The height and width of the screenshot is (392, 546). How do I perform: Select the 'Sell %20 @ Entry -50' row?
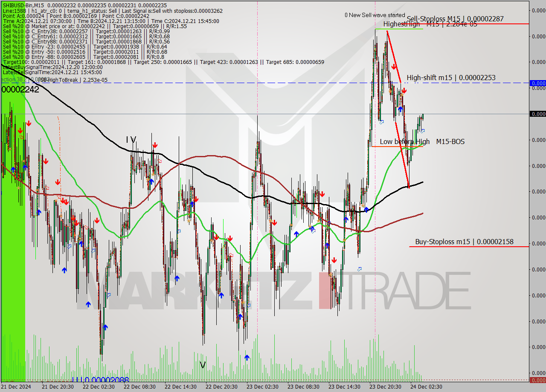85,52
